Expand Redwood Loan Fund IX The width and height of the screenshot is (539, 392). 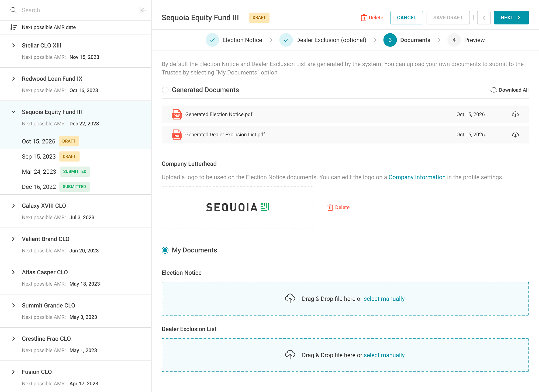(x=13, y=79)
